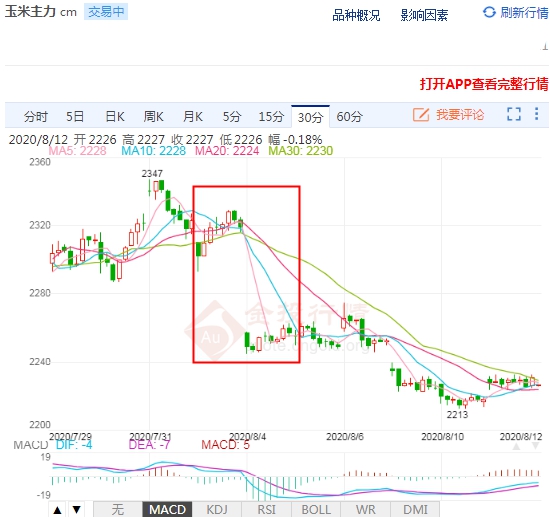Select the 无 indicator option
550x517 pixels.
click(x=118, y=510)
